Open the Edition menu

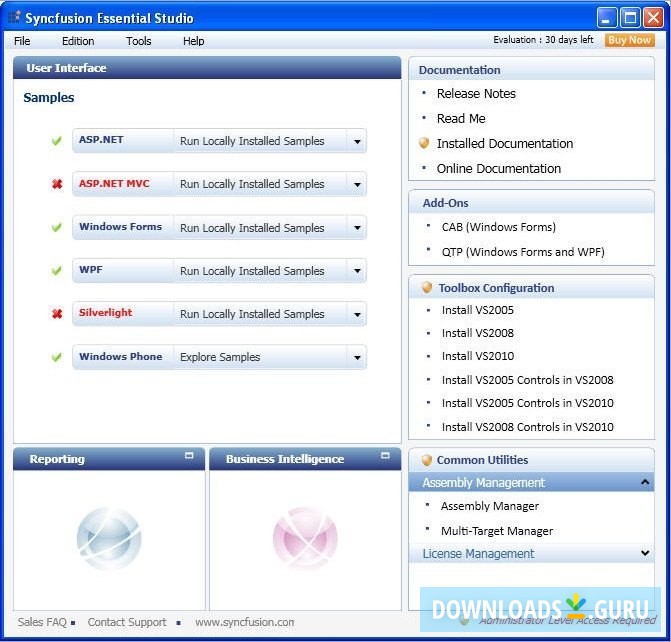pos(78,41)
